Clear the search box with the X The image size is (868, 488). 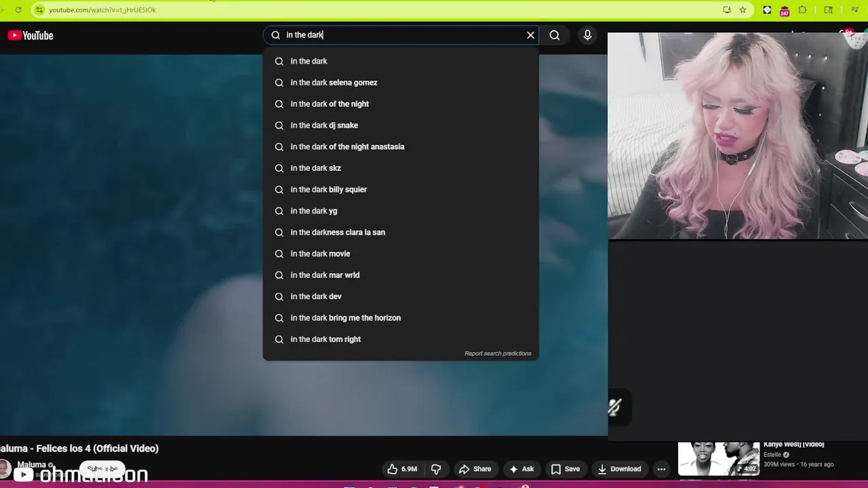(x=530, y=35)
